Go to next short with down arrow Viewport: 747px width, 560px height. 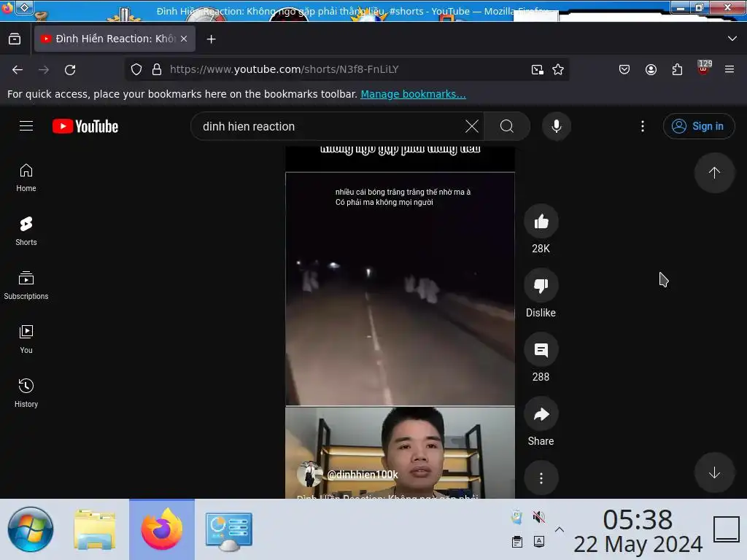[713, 472]
